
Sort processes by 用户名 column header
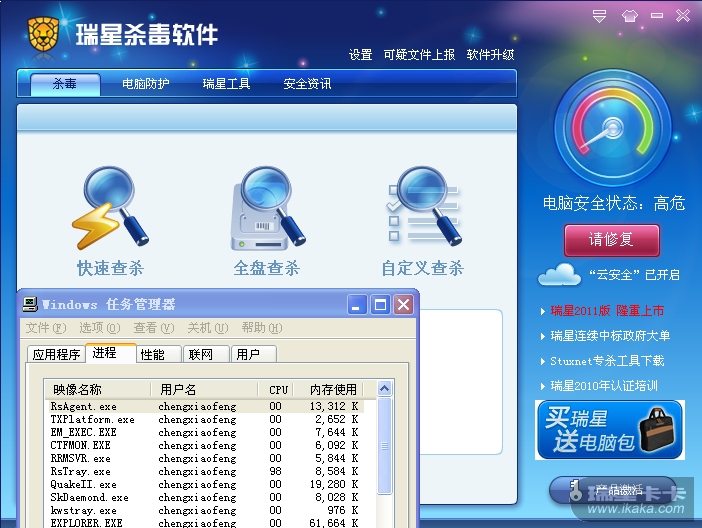tap(204, 390)
